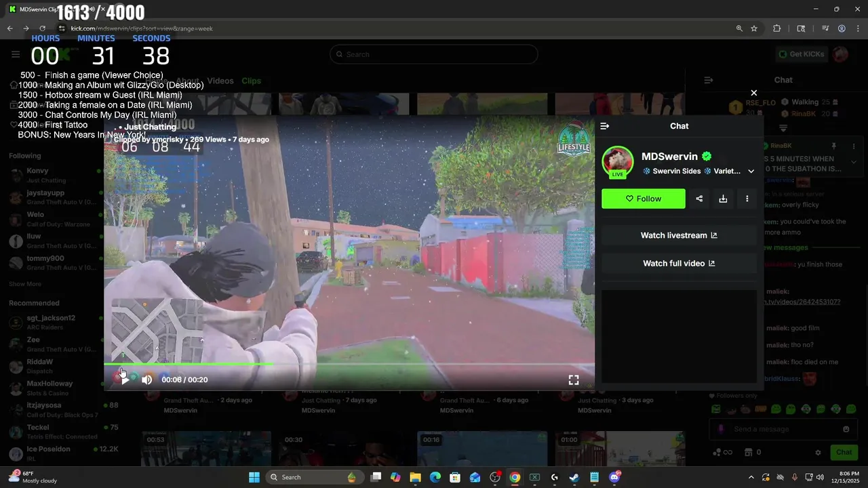This screenshot has width=868, height=488.
Task: Play the clip with the play button
Action: point(125,380)
